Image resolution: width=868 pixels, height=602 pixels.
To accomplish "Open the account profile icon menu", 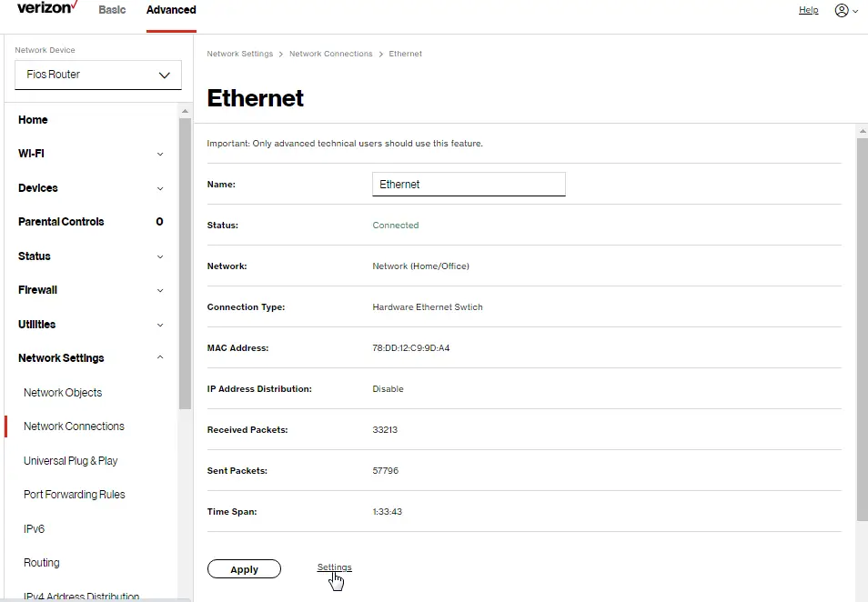I will 845,10.
